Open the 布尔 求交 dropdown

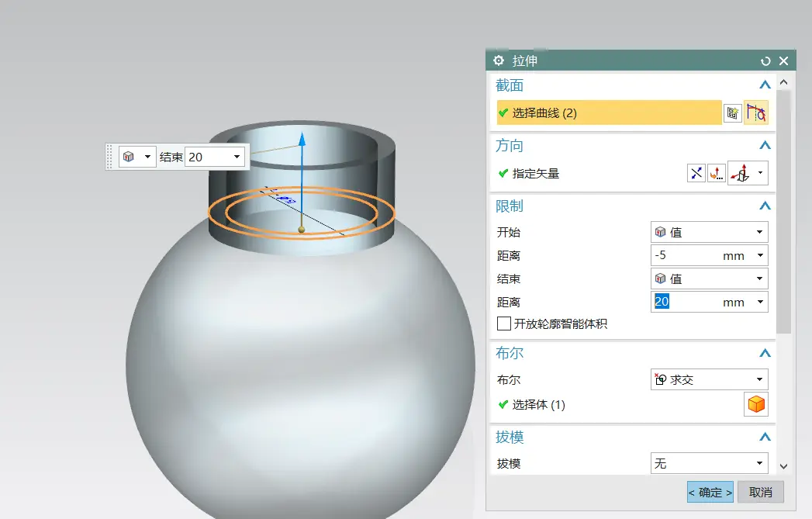[709, 379]
